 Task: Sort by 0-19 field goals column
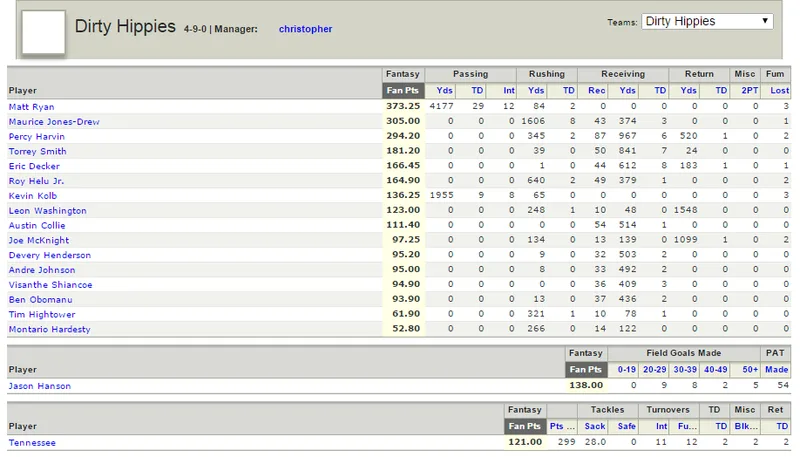627,369
